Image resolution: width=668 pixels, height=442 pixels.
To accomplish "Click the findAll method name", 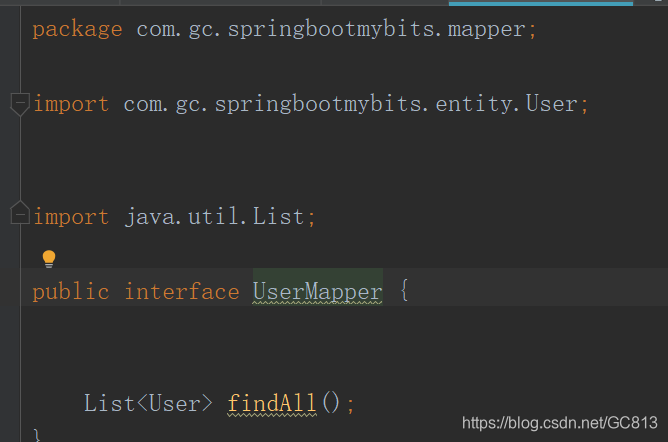I will 272,403.
